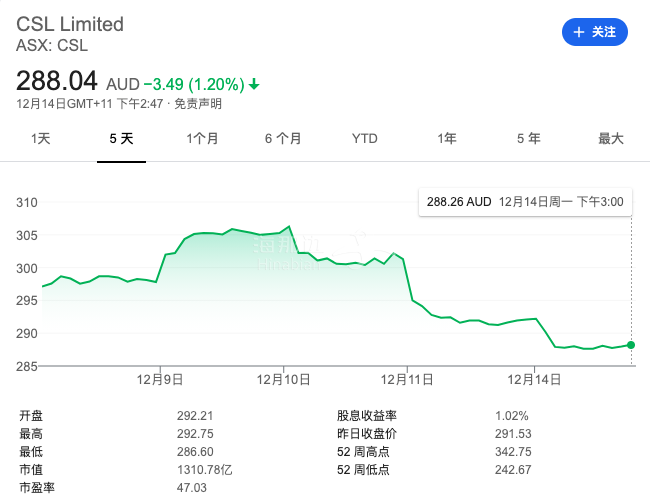Click the low value 286.60

pyautogui.click(x=195, y=451)
